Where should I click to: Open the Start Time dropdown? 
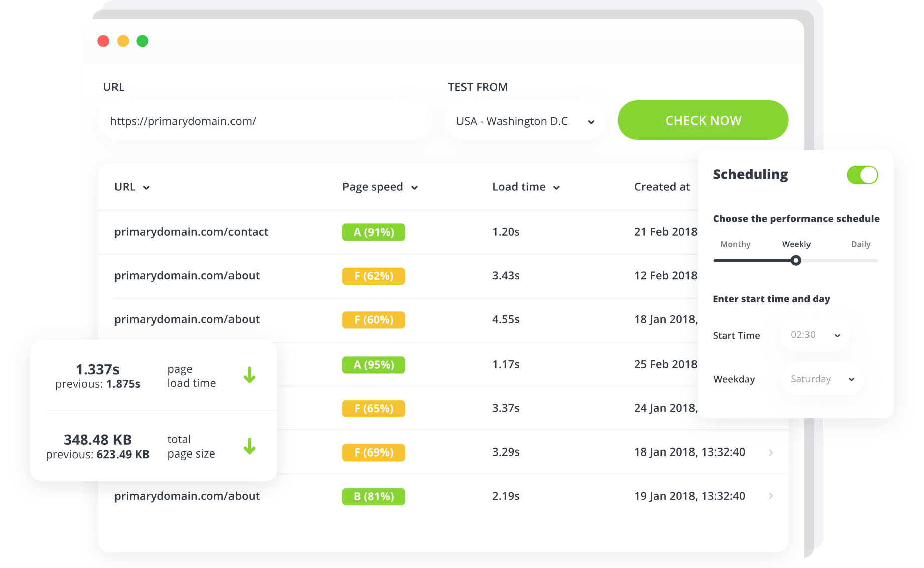[x=815, y=335]
